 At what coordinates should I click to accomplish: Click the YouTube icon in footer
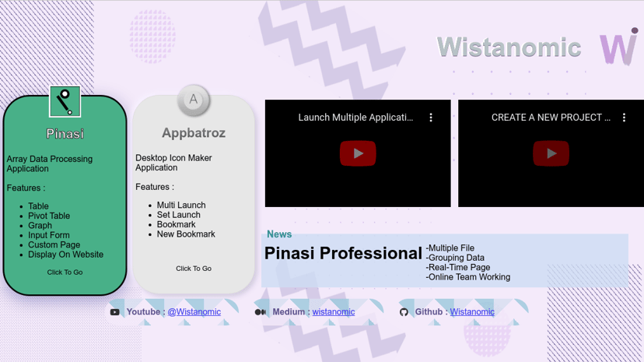click(114, 312)
